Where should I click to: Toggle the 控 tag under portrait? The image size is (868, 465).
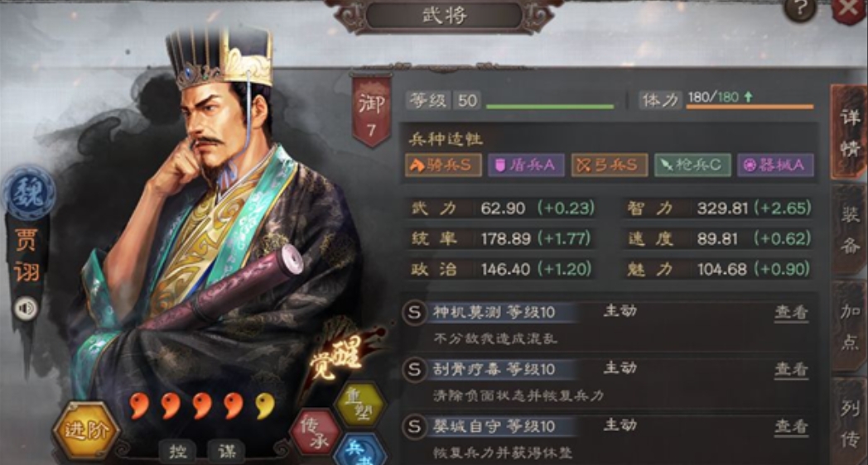[x=178, y=451]
